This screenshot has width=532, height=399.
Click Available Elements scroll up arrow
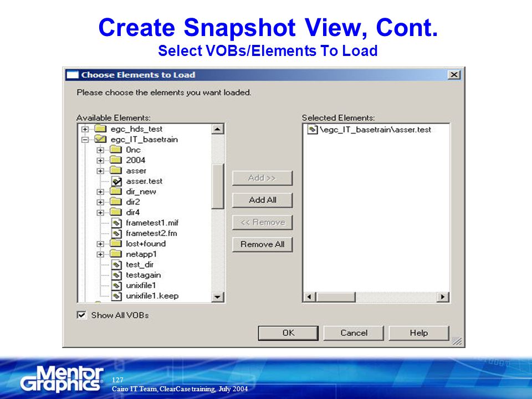point(217,129)
